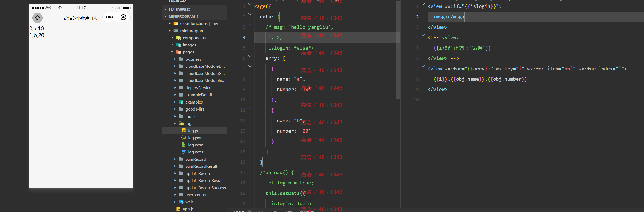
Task: Fold the Page({ block at line 1
Action: click(250, 4)
